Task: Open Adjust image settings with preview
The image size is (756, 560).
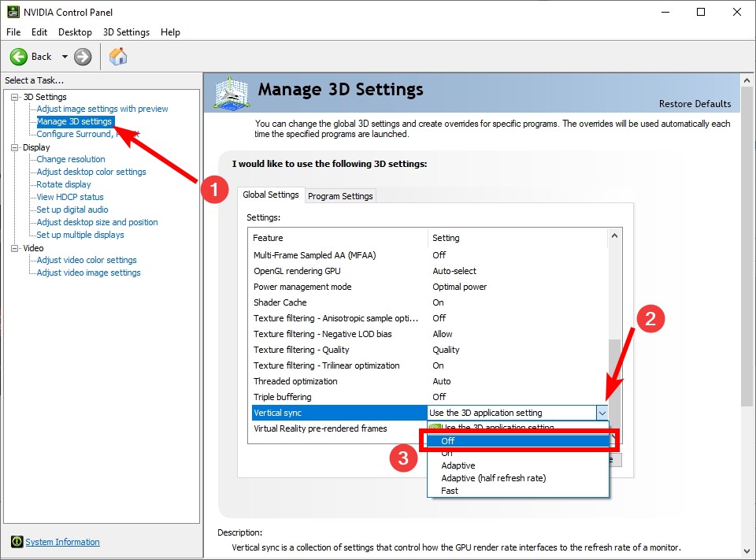Action: coord(102,109)
